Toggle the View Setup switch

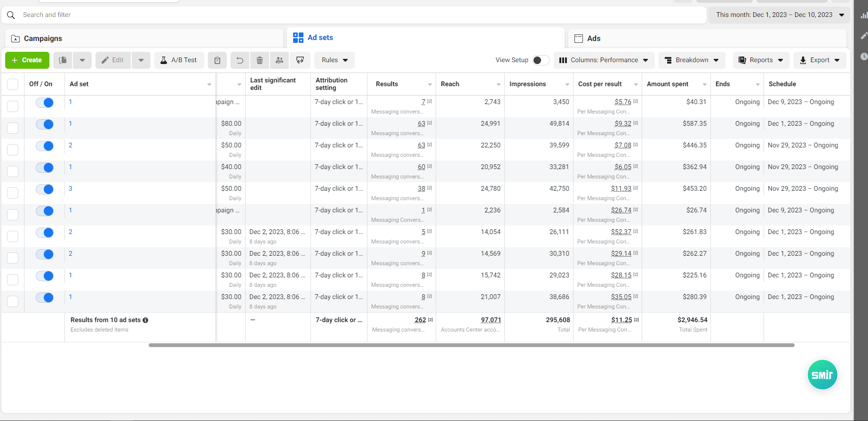[541, 60]
